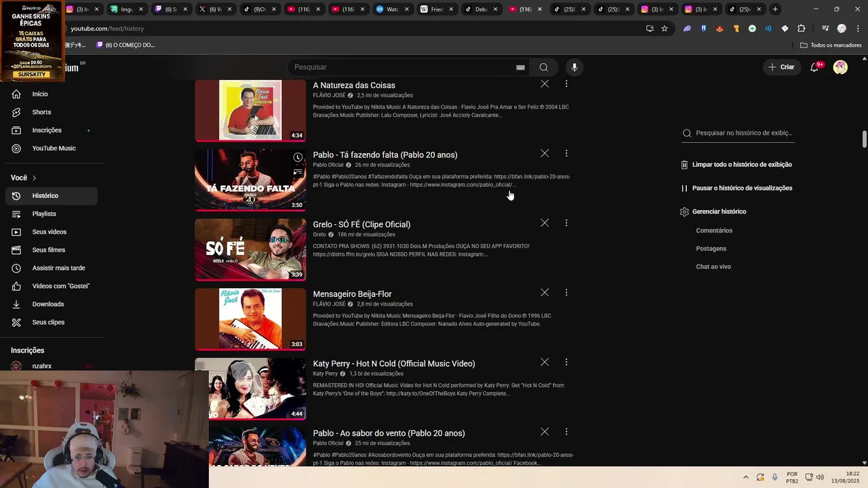Open the notifications bell
This screenshot has height=488, width=868.
[814, 67]
